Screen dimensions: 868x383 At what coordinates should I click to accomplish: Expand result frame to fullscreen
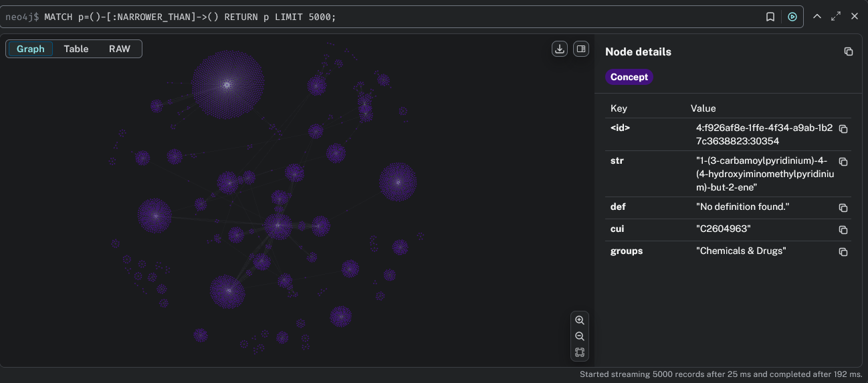coord(835,17)
